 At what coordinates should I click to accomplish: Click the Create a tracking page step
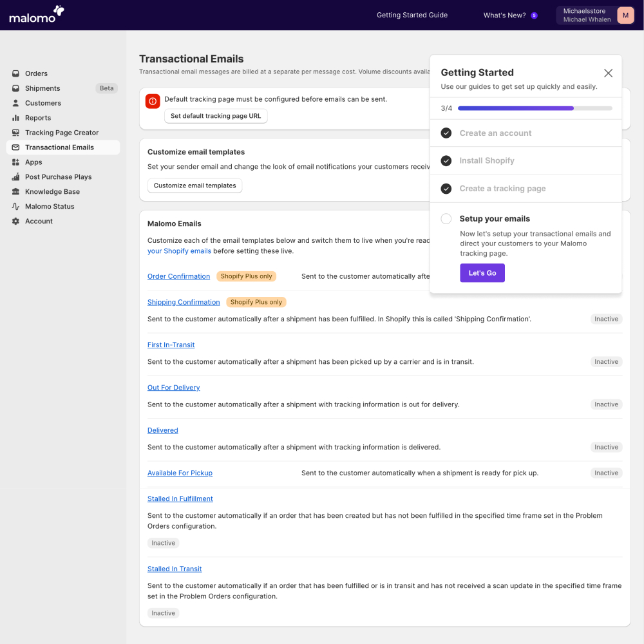click(526, 189)
